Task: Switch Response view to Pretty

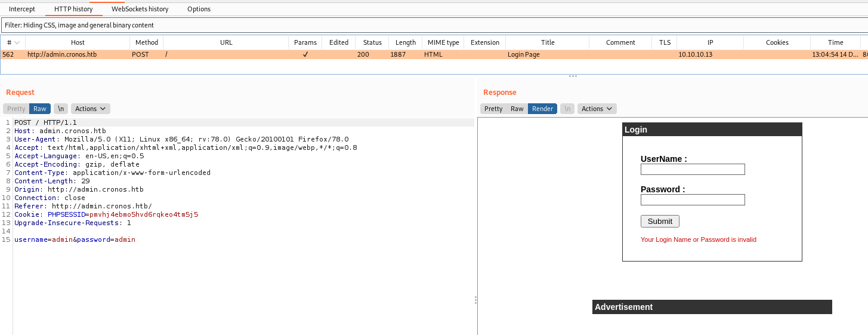Action: [493, 109]
